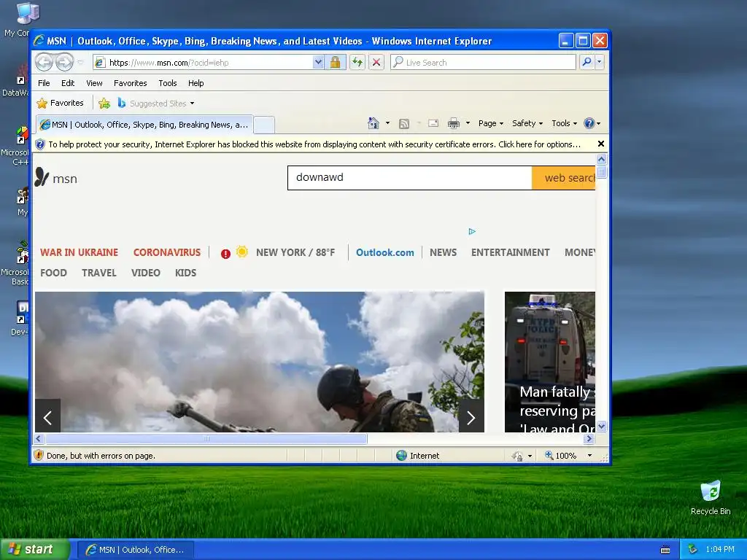The height and width of the screenshot is (560, 747).
Task: Open the Tools command bar menu
Action: tap(564, 123)
